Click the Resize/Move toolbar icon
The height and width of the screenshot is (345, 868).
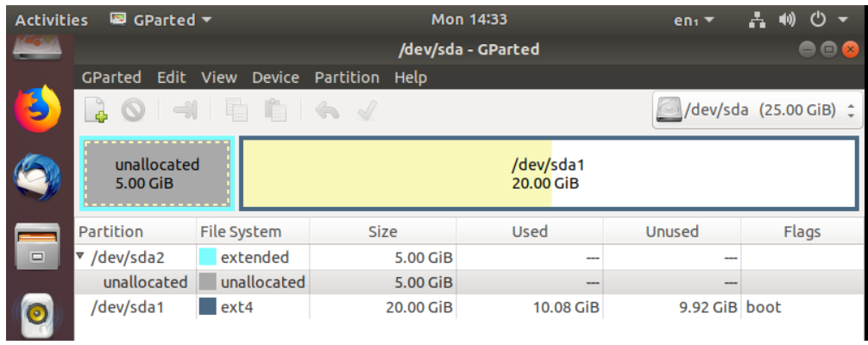[185, 110]
